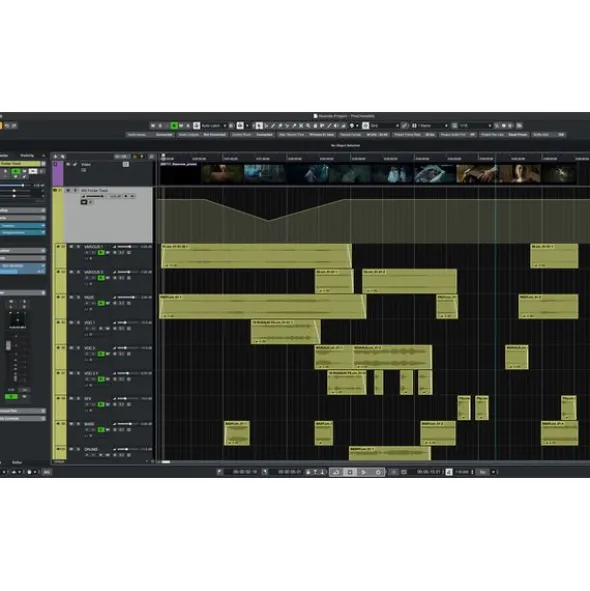Mute the VARIOUS 1 track
Image resolution: width=590 pixels, height=591 pixels.
coord(71,247)
